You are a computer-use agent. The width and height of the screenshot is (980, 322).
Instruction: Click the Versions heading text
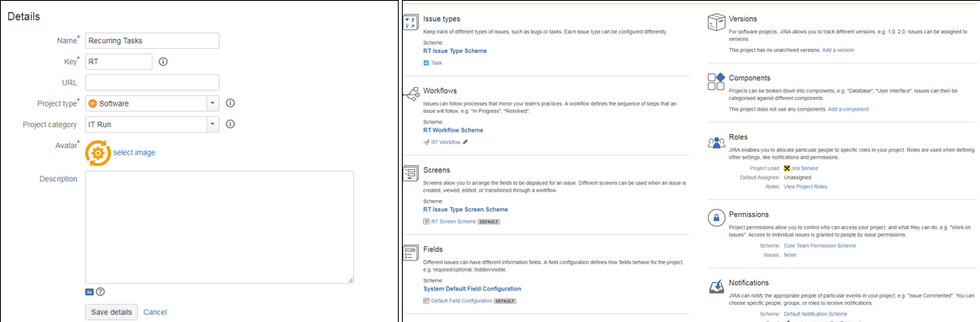743,19
